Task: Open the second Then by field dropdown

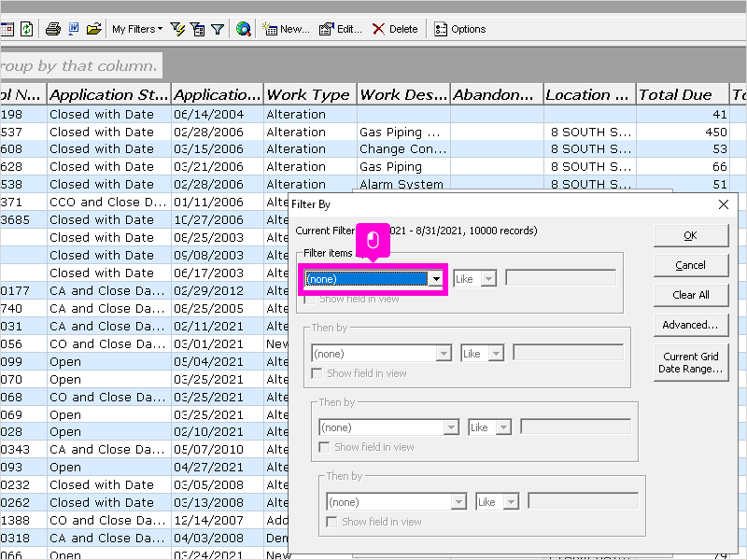Action: pos(451,427)
